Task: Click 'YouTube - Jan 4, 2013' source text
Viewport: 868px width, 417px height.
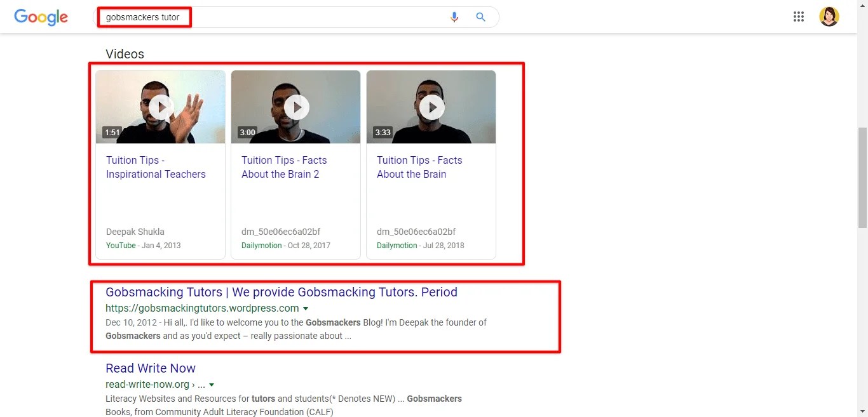Action: point(144,246)
